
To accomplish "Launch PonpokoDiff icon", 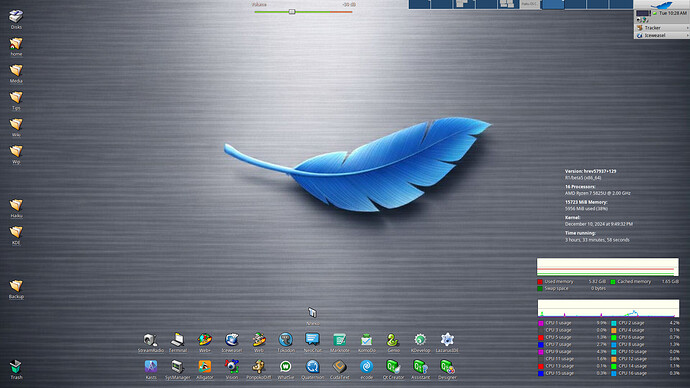I will coord(259,366).
